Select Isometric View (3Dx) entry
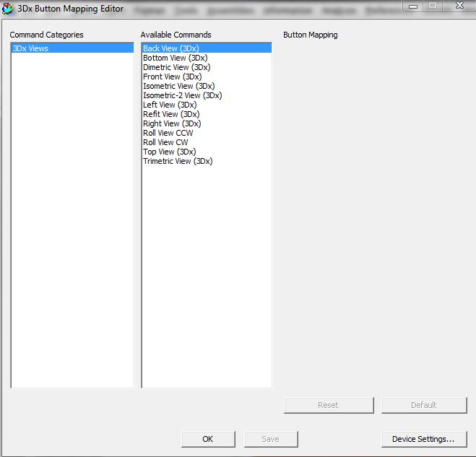 click(207, 86)
